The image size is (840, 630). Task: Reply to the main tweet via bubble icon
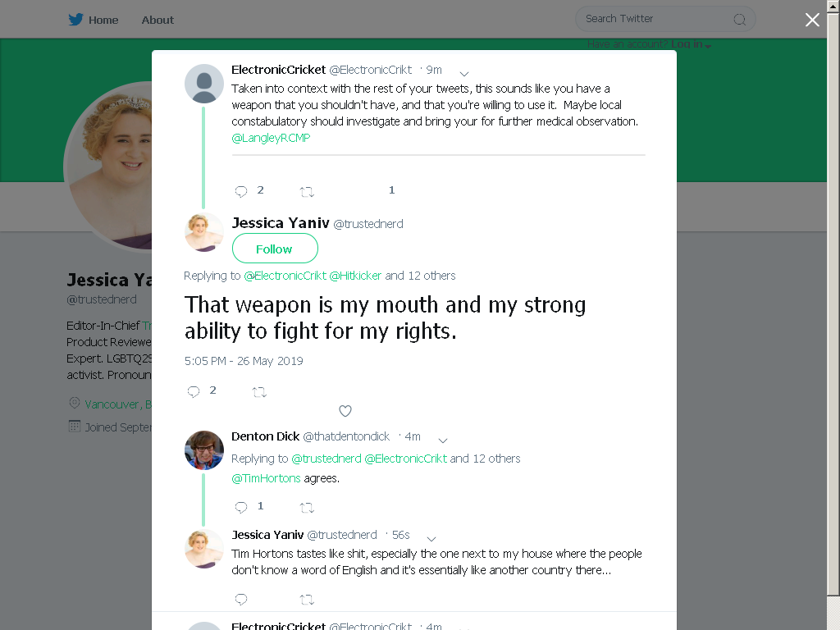[x=194, y=391]
